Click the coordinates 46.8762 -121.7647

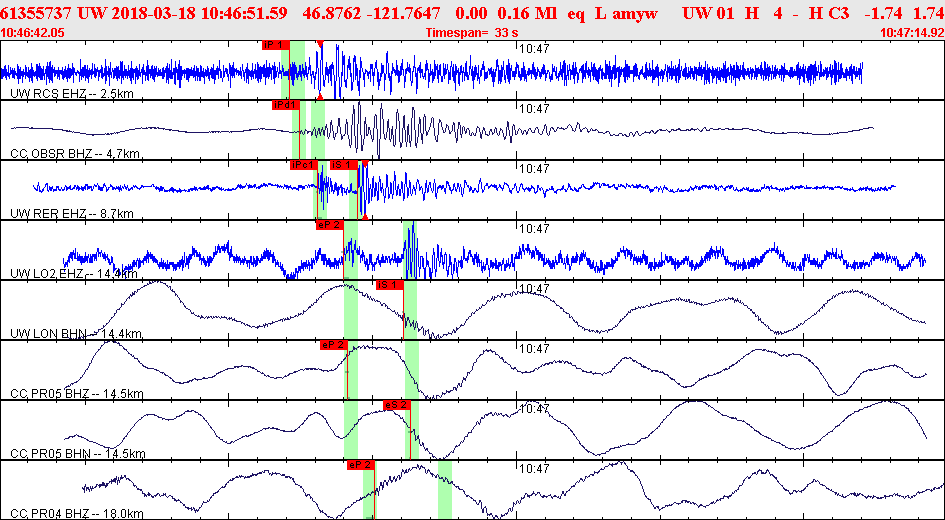click(371, 14)
